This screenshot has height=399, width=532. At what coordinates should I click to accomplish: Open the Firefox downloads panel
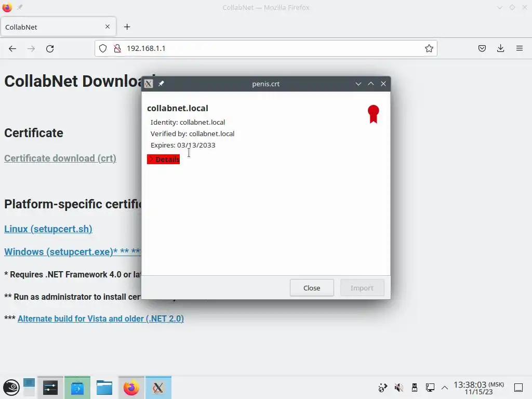pyautogui.click(x=500, y=48)
